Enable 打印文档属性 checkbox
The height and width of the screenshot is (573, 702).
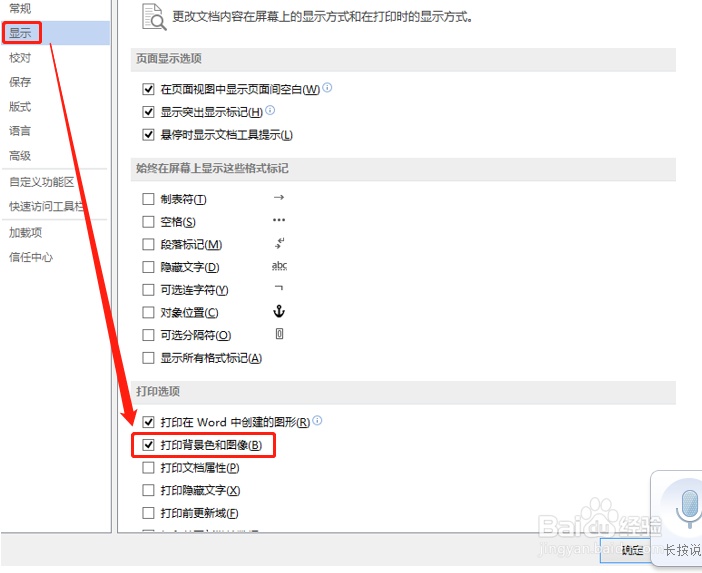click(x=148, y=468)
